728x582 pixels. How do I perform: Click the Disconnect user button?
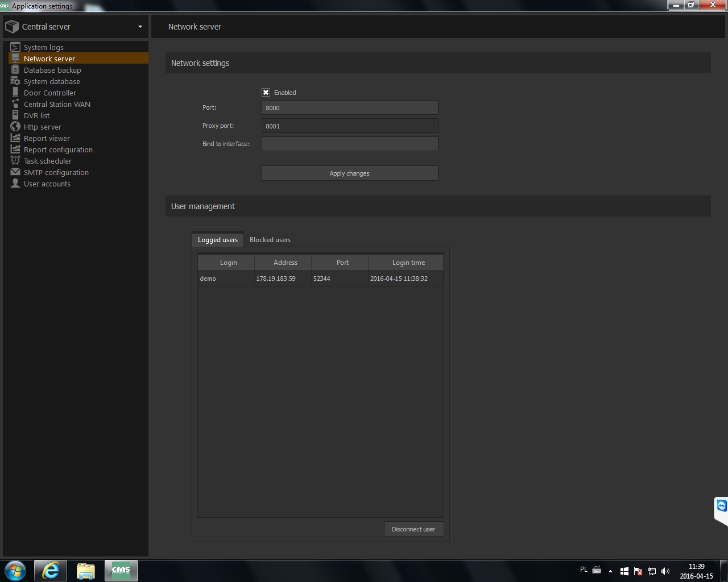(413, 529)
